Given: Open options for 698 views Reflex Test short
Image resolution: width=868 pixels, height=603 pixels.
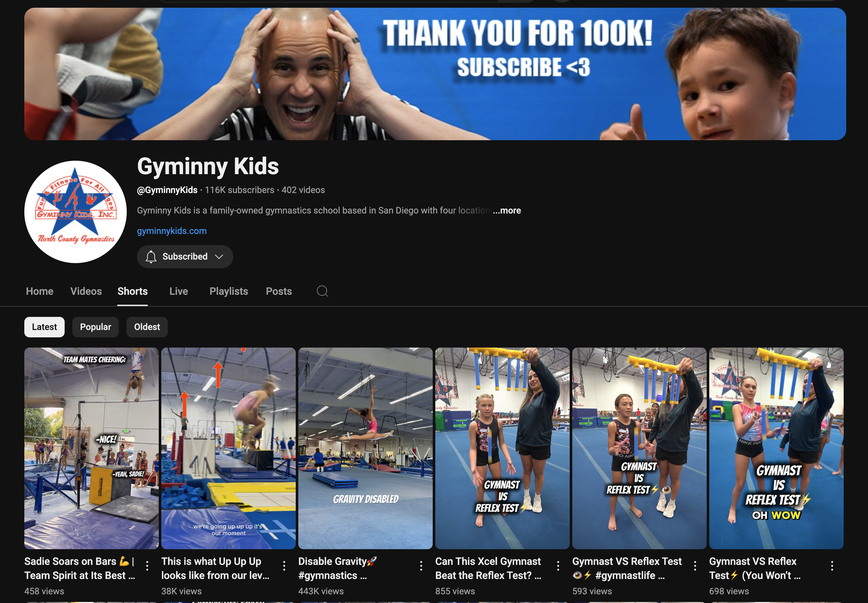Looking at the screenshot, I should coord(832,566).
